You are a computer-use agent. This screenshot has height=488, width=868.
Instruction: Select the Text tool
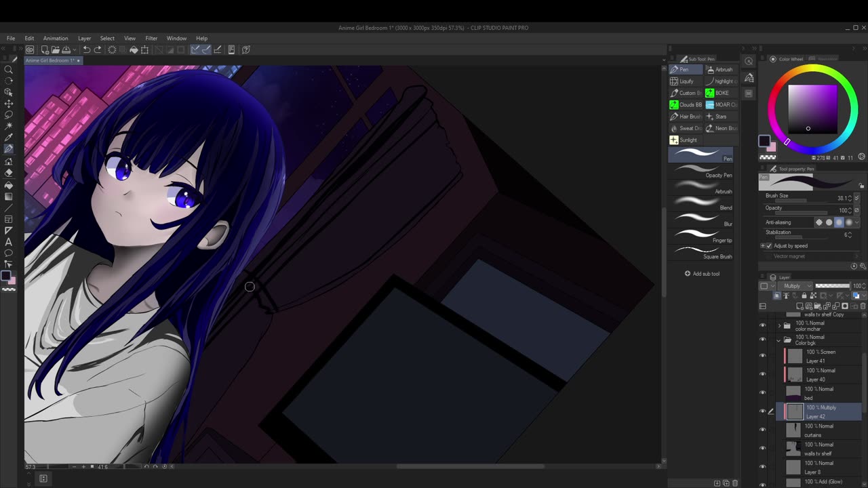(9, 242)
